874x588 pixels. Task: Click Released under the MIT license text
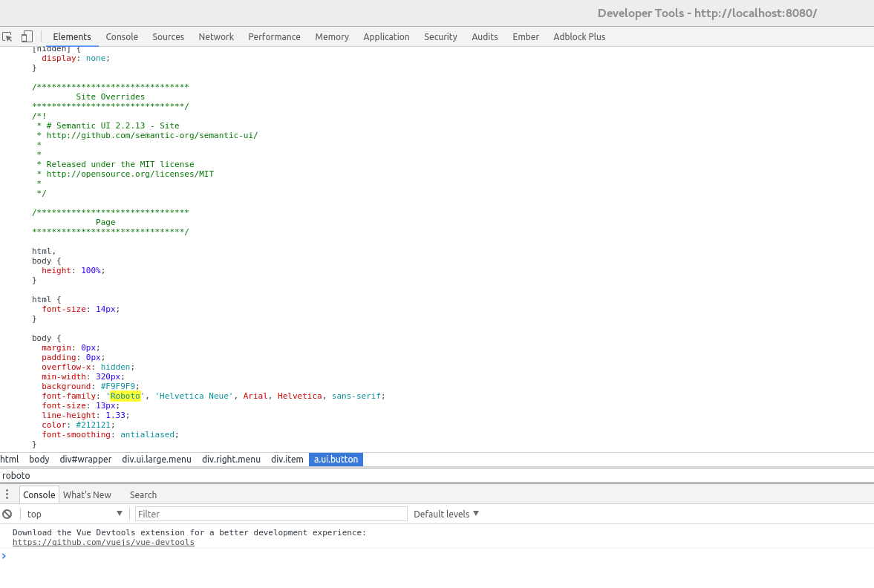point(120,164)
